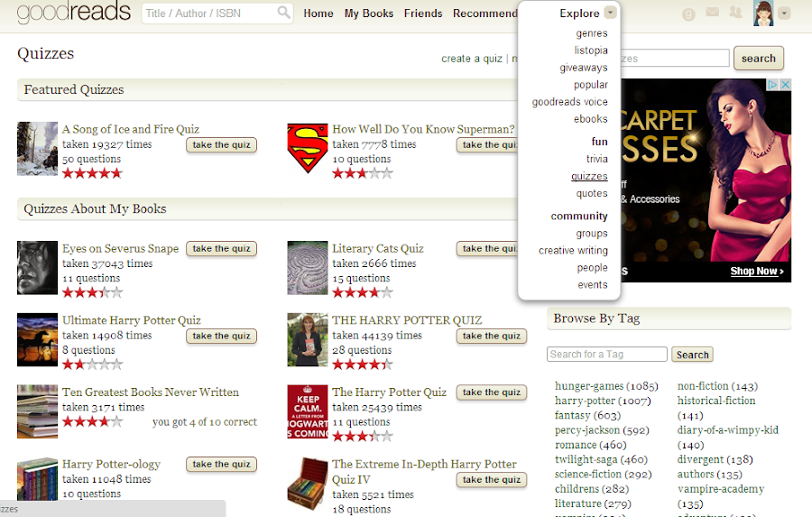This screenshot has width=812, height=517.
Task: Go to My Books
Action: [x=369, y=14]
